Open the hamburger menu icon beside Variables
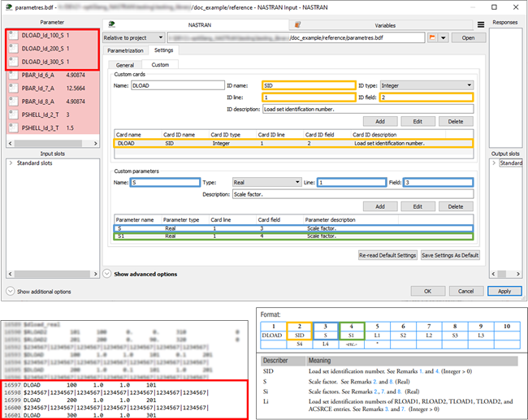Viewport: 528px width, 420px height. point(481,24)
